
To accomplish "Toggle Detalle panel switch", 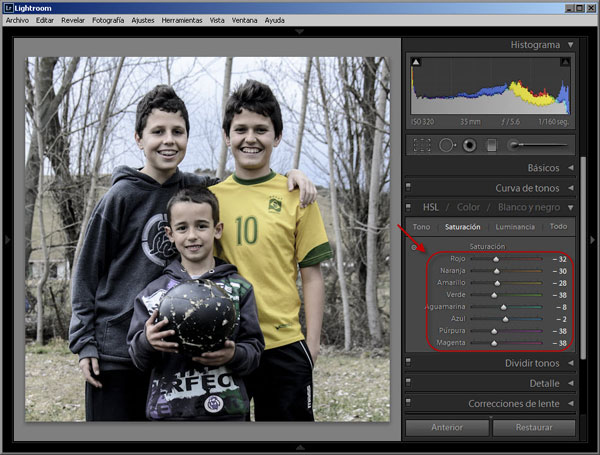I will [408, 382].
